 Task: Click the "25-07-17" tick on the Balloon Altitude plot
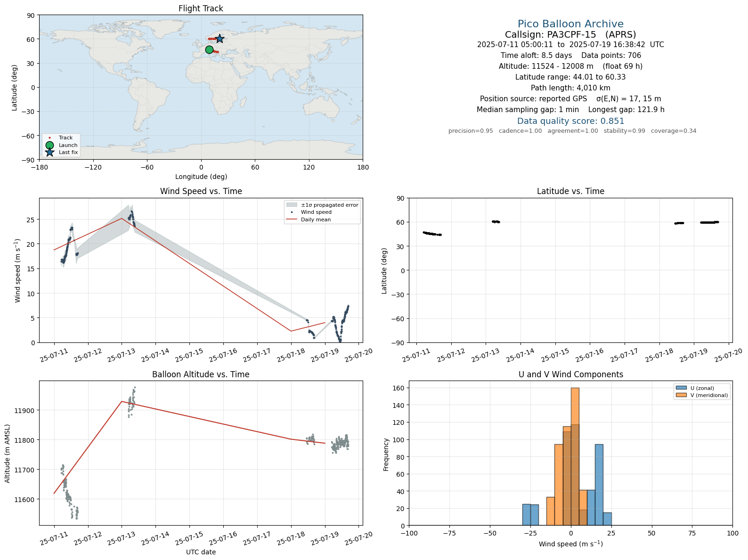257,538
